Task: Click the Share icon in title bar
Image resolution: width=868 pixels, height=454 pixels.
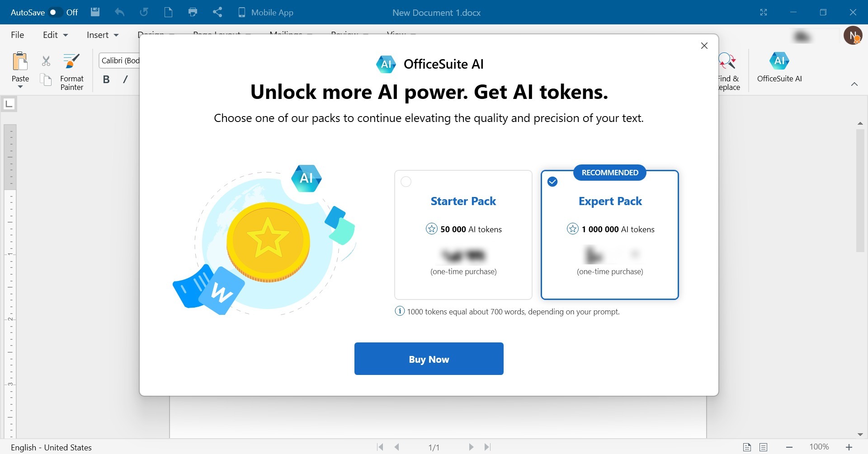Action: point(217,12)
